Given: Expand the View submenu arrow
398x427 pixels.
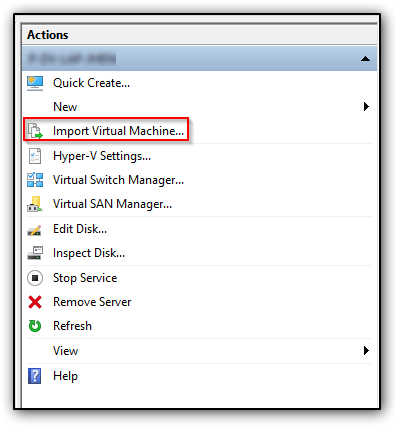Looking at the screenshot, I should [x=366, y=351].
